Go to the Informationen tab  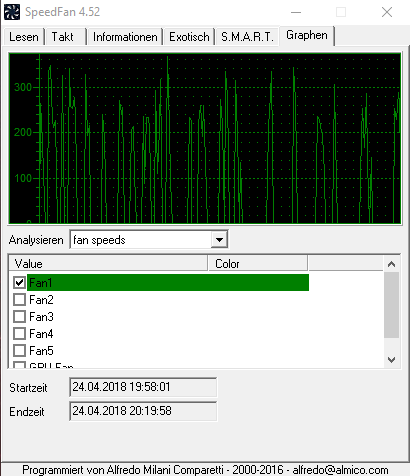pos(125,37)
